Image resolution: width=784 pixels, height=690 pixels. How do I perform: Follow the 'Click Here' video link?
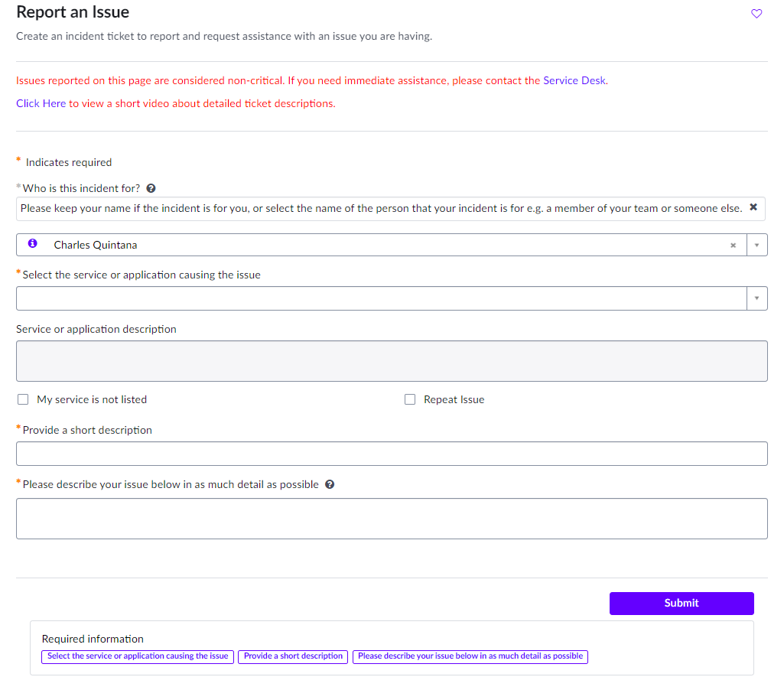41,103
